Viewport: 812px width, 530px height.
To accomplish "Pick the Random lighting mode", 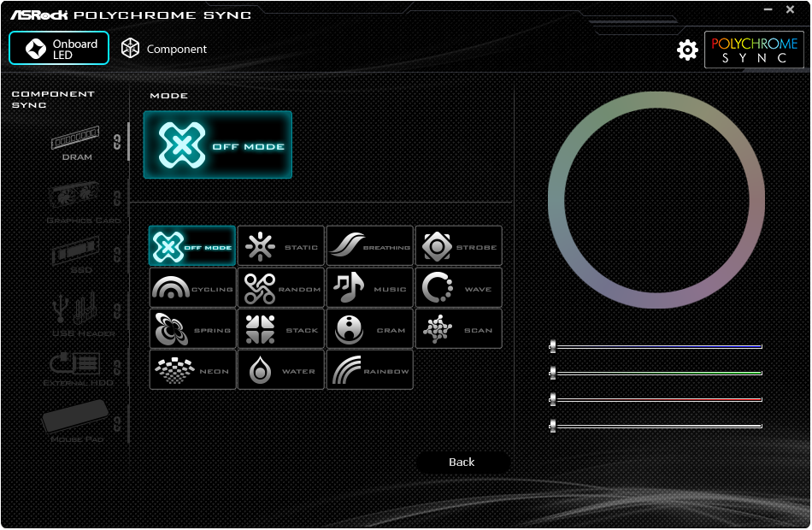I will click(280, 287).
